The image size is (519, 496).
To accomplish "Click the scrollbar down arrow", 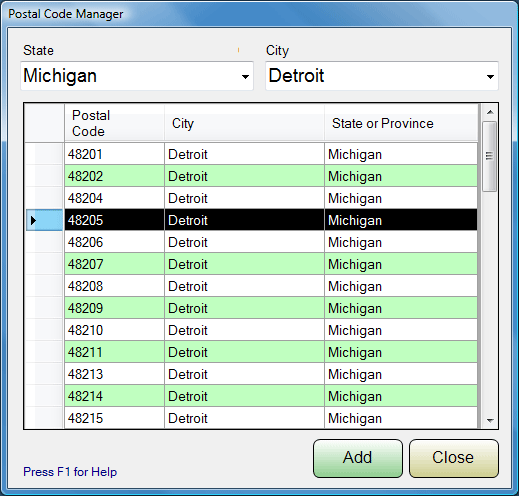I will pos(490,420).
